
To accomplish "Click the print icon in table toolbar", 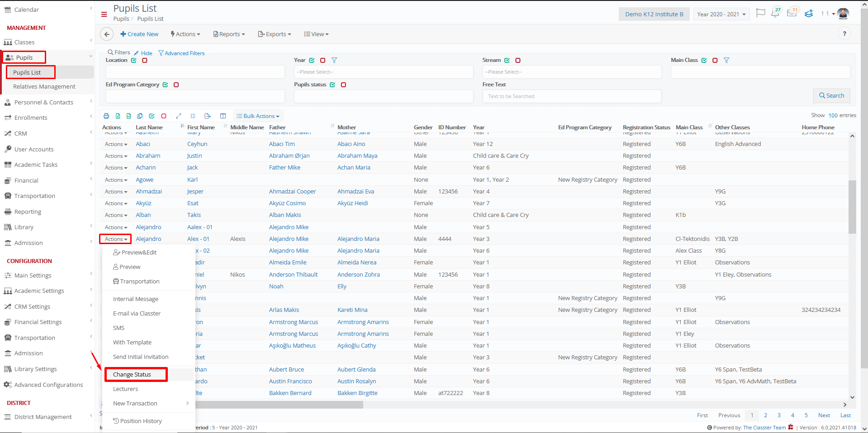I will 106,116.
